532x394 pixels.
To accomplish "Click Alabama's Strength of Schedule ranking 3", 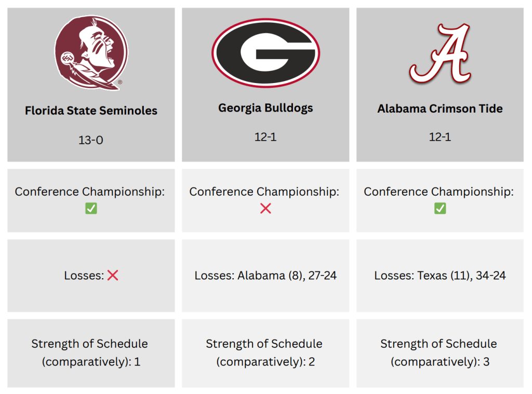I will click(486, 362).
